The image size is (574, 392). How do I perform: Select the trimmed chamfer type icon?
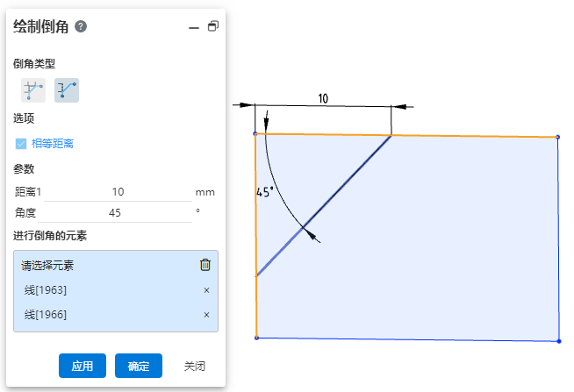67,90
